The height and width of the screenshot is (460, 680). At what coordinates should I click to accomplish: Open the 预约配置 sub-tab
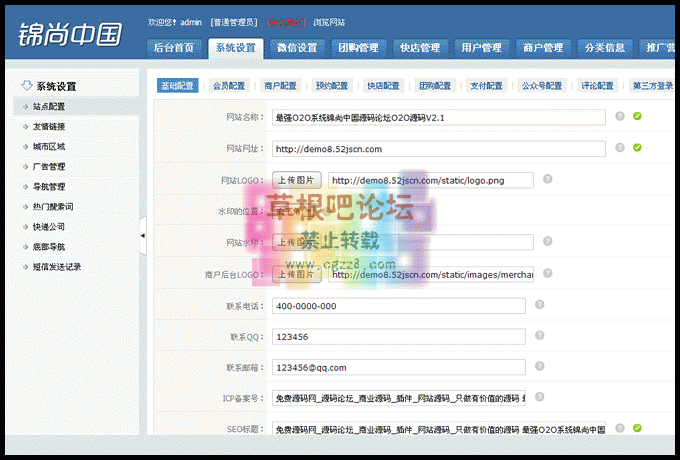(332, 86)
